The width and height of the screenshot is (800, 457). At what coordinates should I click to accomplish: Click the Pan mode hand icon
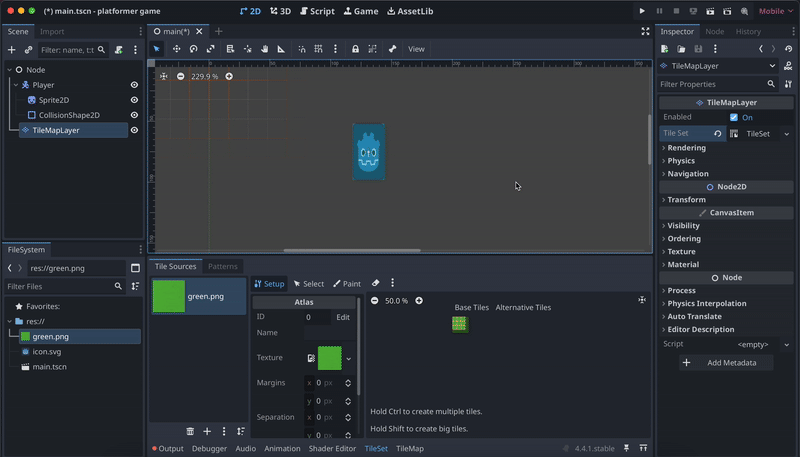[x=264, y=49]
